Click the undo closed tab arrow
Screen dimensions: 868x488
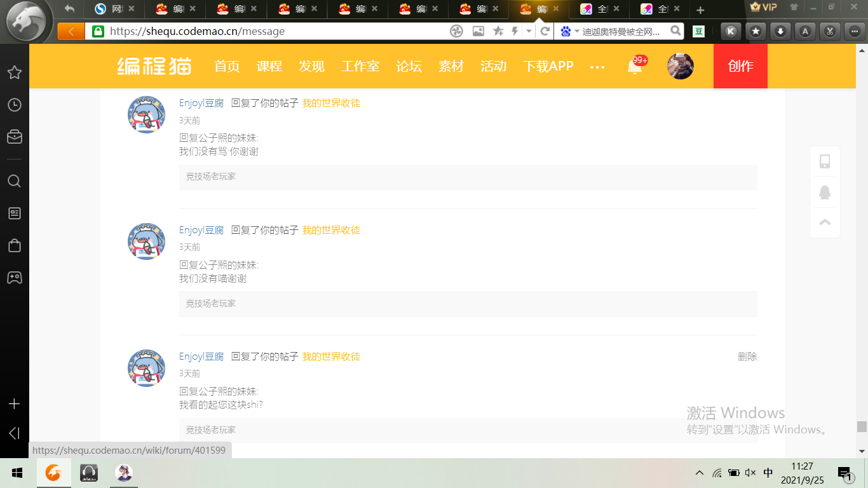click(x=70, y=9)
